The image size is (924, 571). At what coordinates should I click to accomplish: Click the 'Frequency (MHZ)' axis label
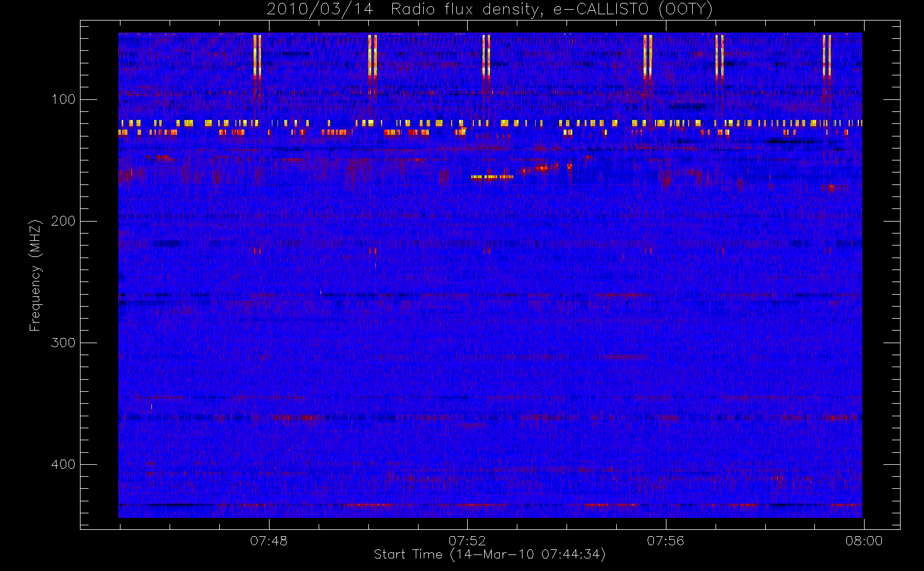(35, 275)
